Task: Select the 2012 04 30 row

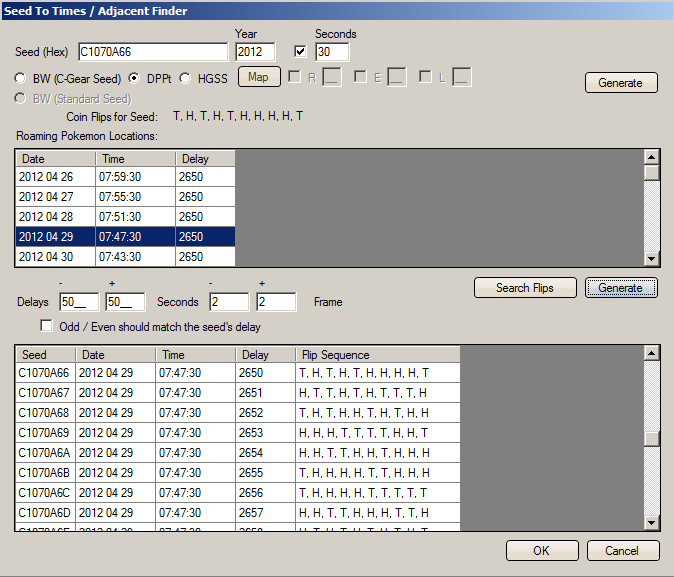Action: tap(125, 257)
